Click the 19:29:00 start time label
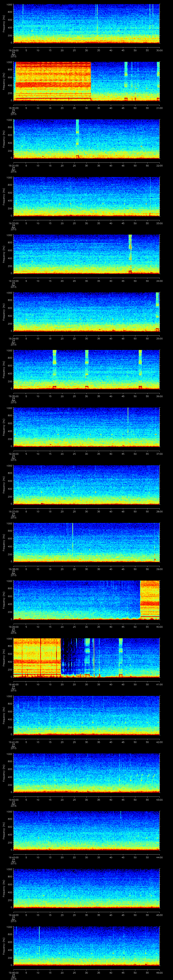This screenshot has height=980, width=173. point(13,50)
